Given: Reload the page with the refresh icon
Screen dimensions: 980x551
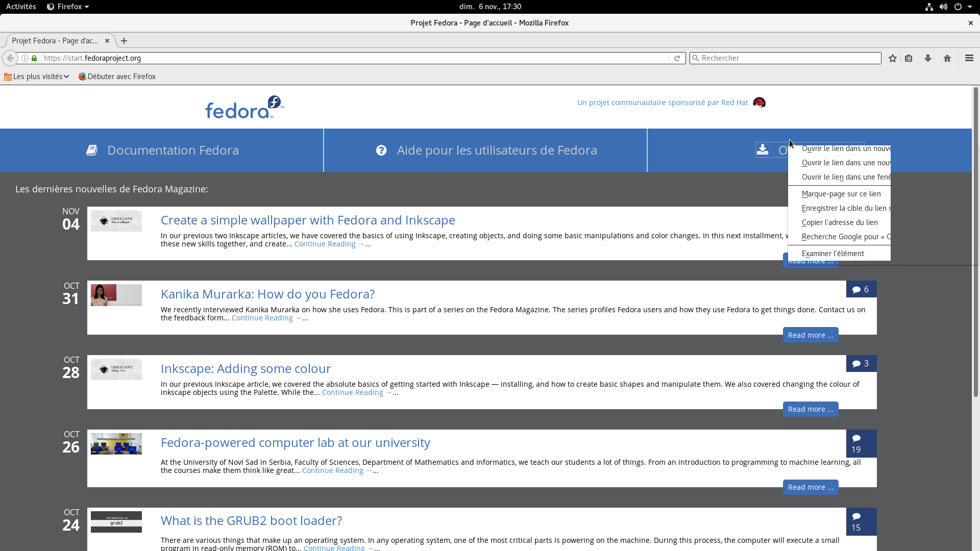Looking at the screenshot, I should pos(677,58).
